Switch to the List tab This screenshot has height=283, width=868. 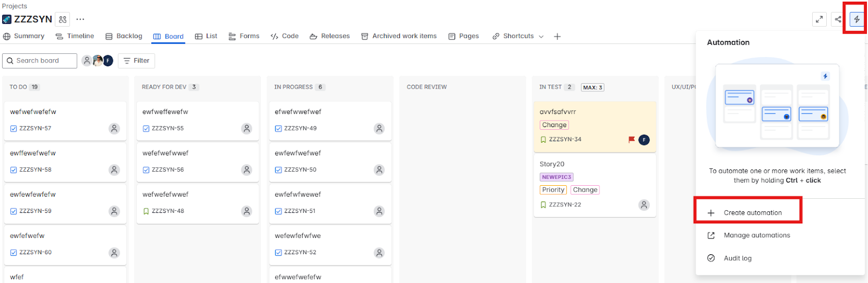coord(206,36)
